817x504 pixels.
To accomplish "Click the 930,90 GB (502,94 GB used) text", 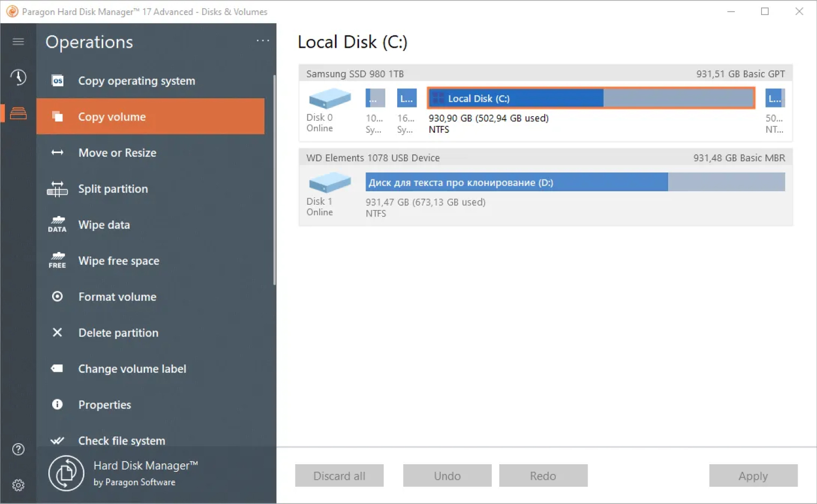I will pyautogui.click(x=489, y=118).
